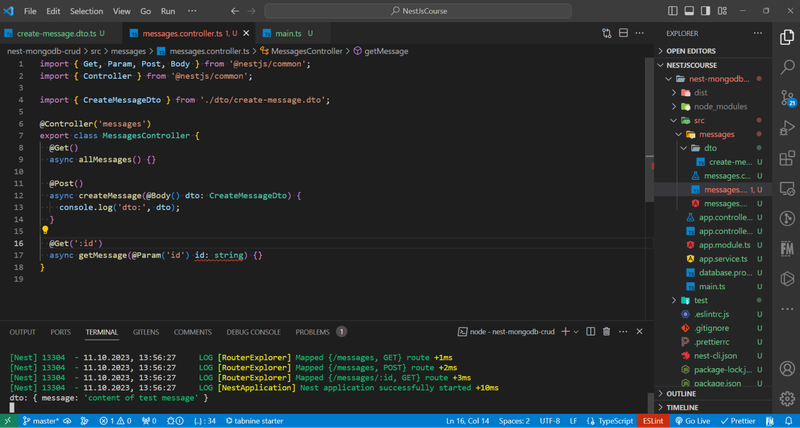Open the Search view in activity bar

[x=787, y=67]
